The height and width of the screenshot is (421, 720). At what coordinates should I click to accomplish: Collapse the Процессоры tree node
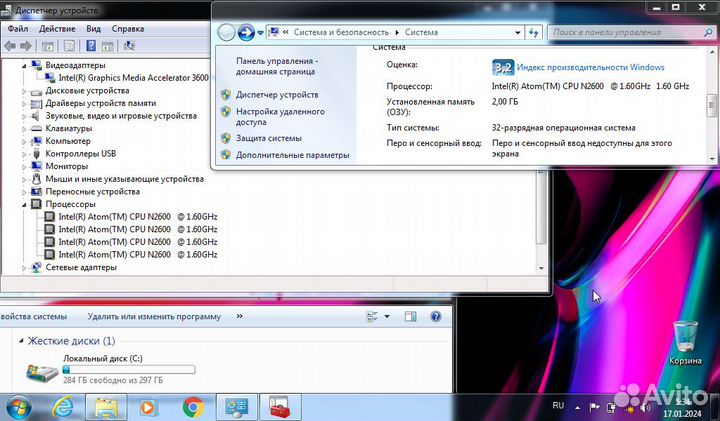coord(24,205)
